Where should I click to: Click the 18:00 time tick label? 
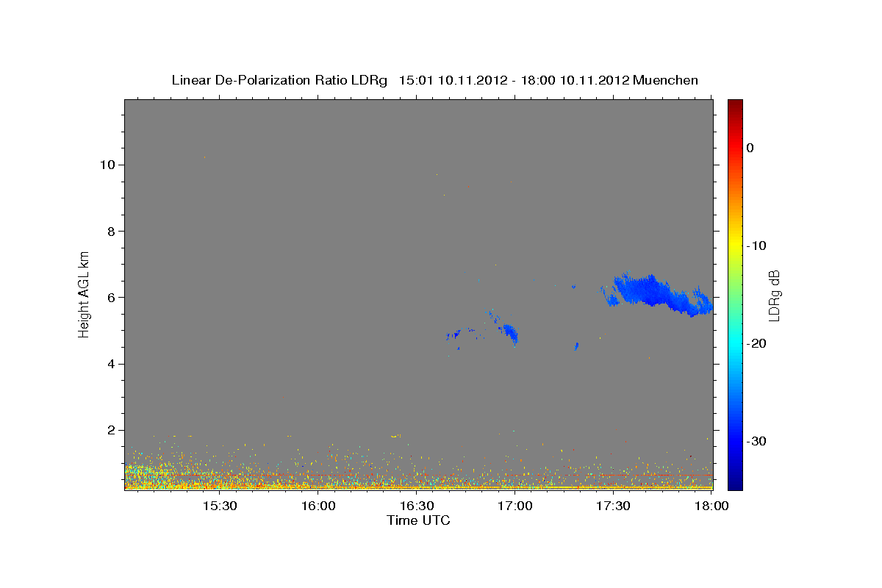click(712, 506)
